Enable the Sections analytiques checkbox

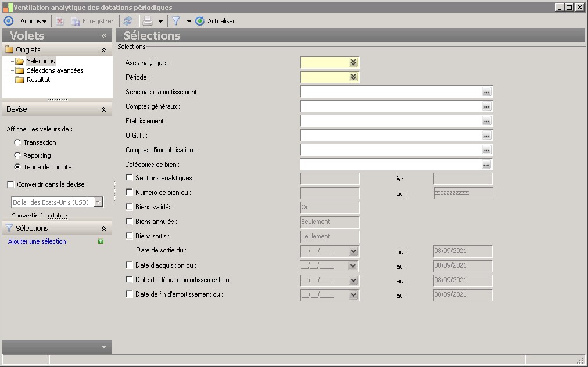[129, 178]
